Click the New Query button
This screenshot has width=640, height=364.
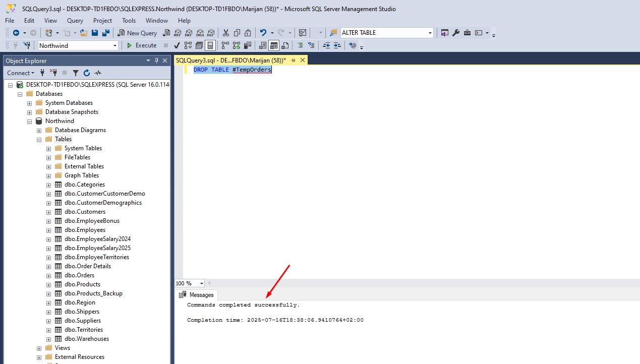(138, 33)
